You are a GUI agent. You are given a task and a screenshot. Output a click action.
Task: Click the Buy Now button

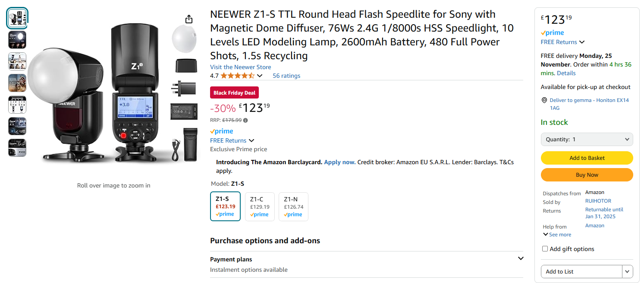pyautogui.click(x=587, y=175)
